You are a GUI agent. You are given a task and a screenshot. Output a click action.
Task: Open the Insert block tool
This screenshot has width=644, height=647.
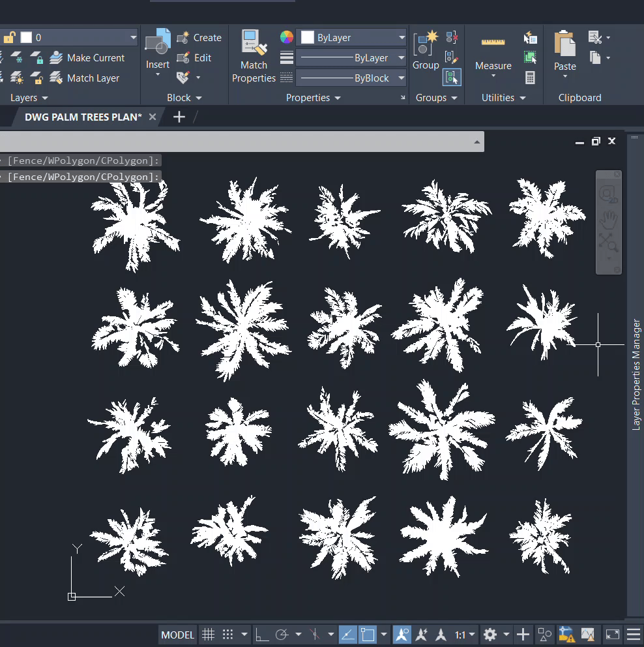pyautogui.click(x=157, y=50)
